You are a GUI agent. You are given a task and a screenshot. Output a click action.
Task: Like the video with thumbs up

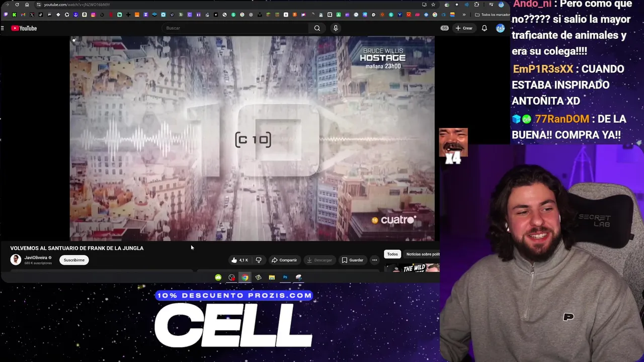[239, 260]
